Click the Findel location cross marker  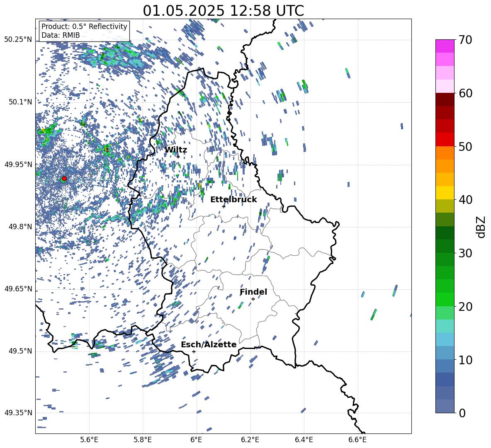point(253,299)
